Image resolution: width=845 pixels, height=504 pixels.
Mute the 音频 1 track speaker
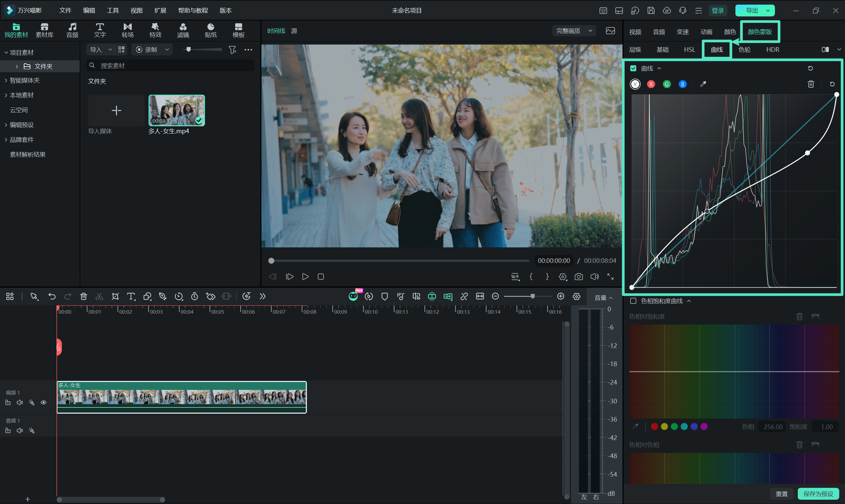point(20,430)
